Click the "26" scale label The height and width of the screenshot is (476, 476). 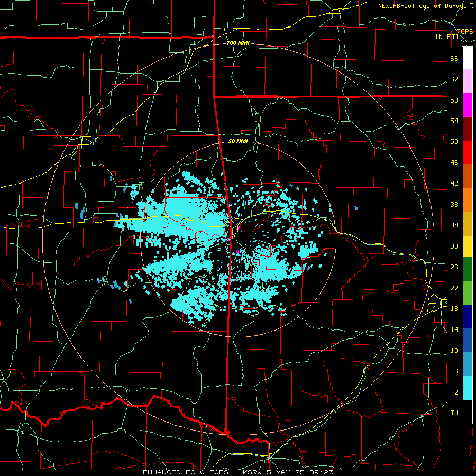[x=454, y=267]
